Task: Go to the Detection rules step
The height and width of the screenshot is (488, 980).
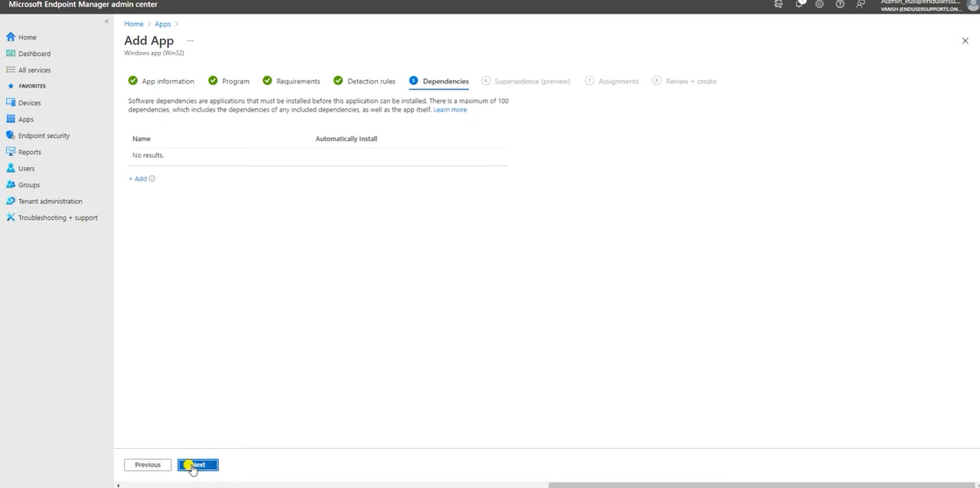Action: (x=364, y=81)
